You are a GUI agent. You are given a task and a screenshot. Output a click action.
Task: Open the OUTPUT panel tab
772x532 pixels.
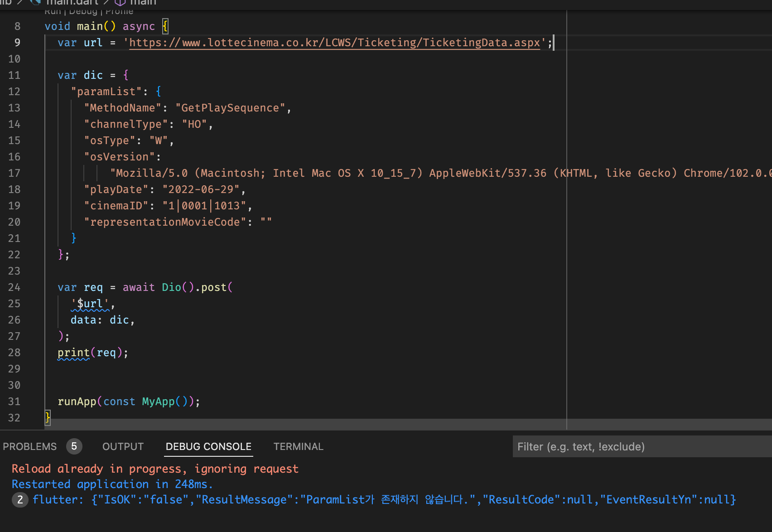[123, 446]
